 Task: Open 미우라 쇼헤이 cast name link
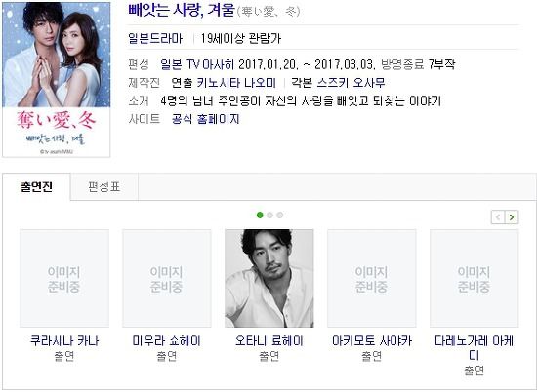[x=166, y=340]
